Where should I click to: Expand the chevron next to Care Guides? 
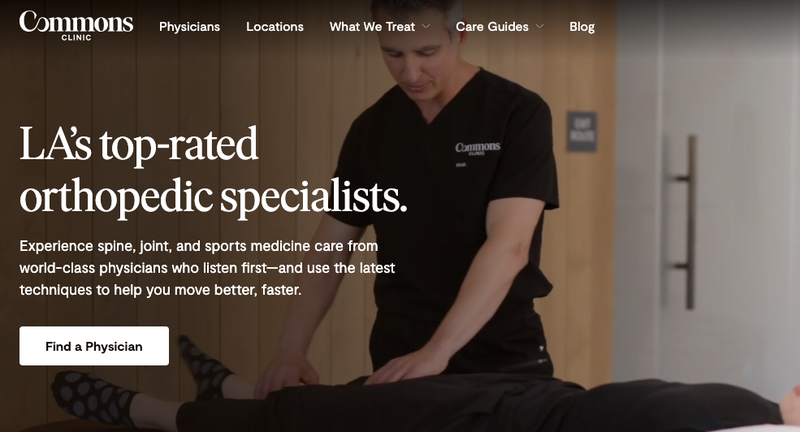539,27
